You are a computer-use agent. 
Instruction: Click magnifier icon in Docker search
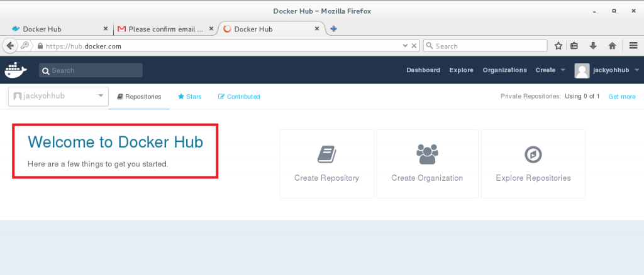[x=46, y=70]
